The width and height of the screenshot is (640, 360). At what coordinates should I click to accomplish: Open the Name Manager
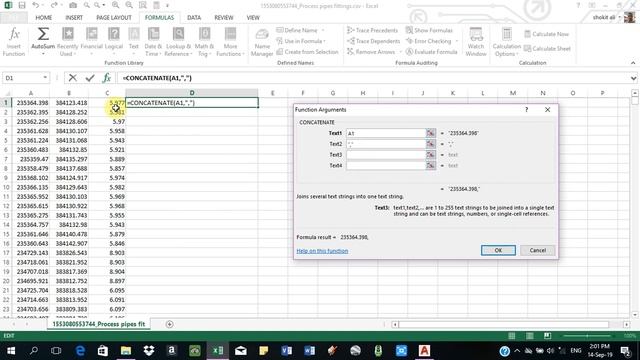pyautogui.click(x=262, y=42)
